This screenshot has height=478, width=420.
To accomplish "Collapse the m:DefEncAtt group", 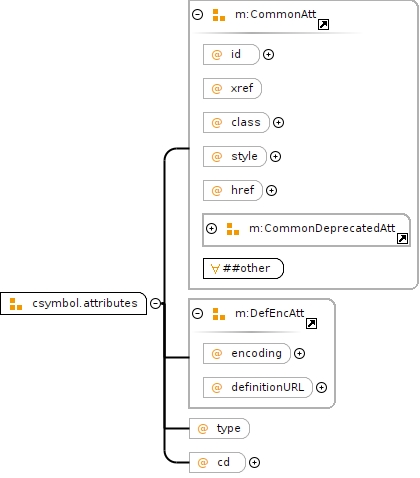I will coord(197,313).
